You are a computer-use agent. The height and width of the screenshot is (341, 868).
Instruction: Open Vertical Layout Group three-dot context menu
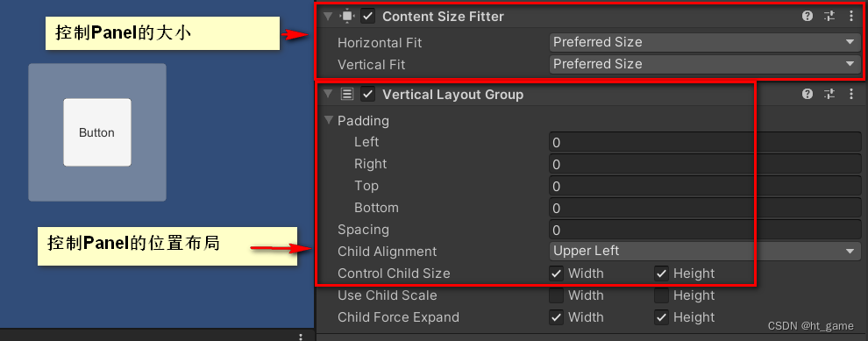click(x=850, y=94)
